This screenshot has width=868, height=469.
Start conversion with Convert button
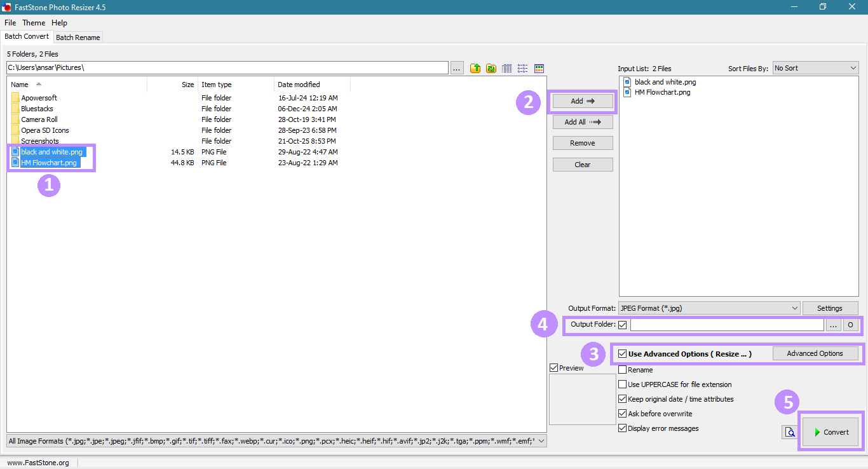click(830, 432)
